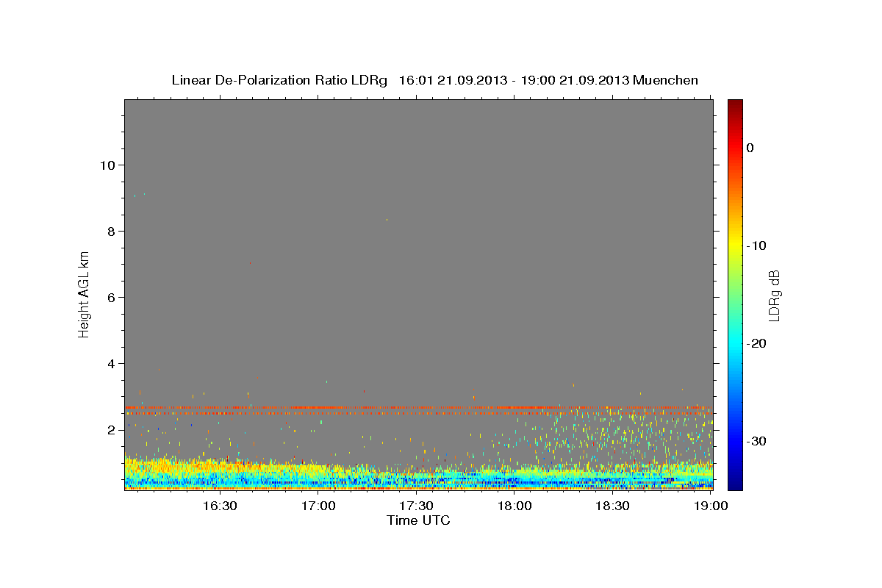Click the height tick label 2
Image resolution: width=882 pixels, height=588 pixels.
110,430
